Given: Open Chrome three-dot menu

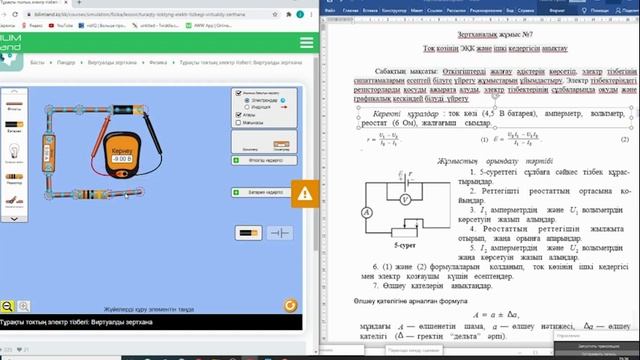Looking at the screenshot, I should [311, 14].
